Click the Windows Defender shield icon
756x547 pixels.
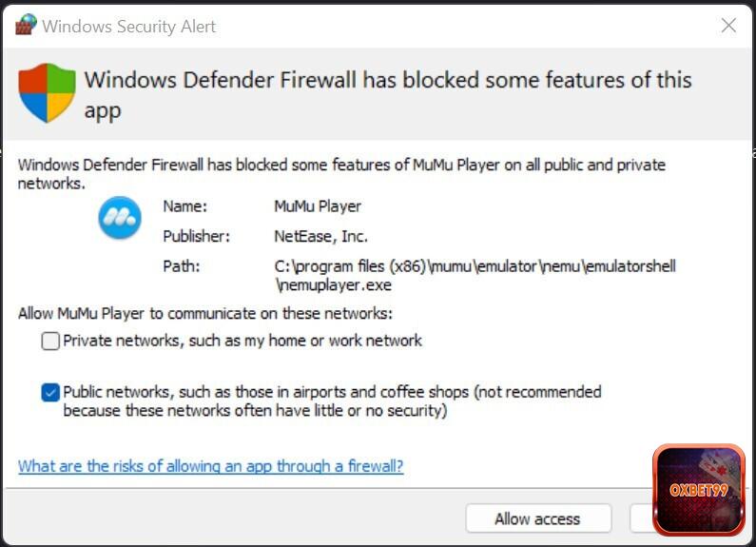47,93
